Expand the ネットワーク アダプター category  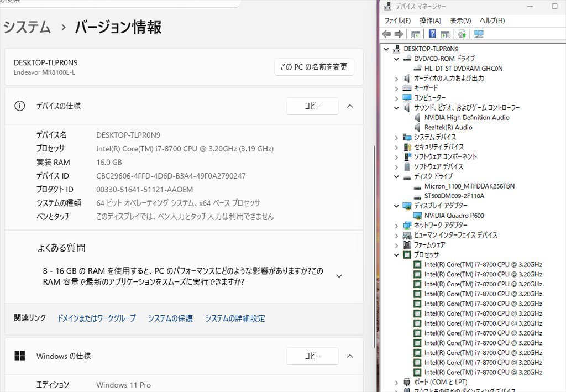pos(396,225)
